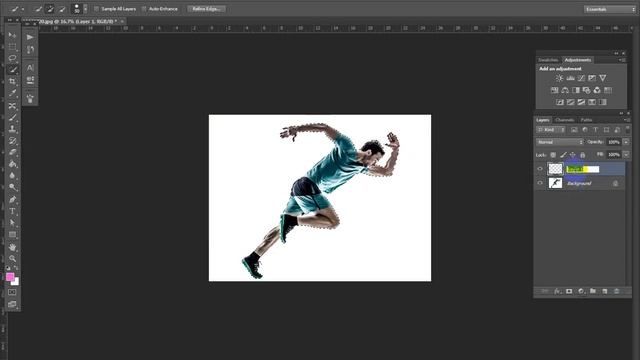
Task: Open the Layers panel flyout menu
Action: [626, 120]
